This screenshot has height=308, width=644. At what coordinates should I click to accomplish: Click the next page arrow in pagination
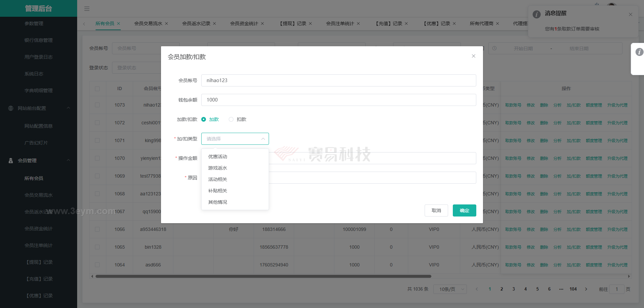(x=586, y=289)
